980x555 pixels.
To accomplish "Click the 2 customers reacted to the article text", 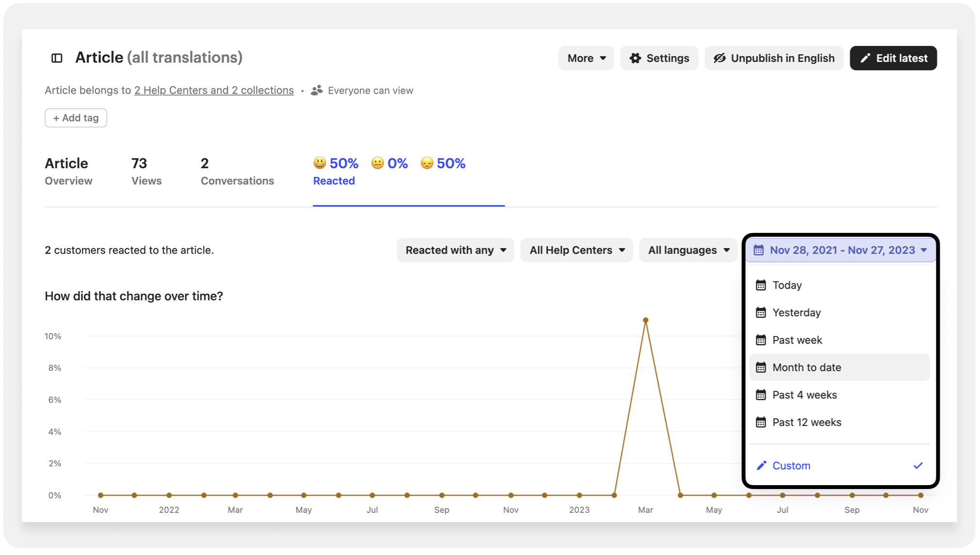I will pyautogui.click(x=129, y=250).
